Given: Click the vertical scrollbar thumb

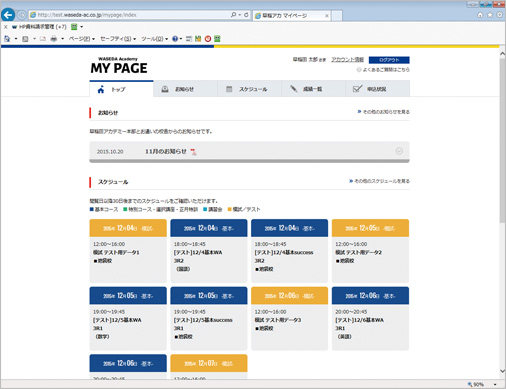Looking at the screenshot, I should (502, 140).
